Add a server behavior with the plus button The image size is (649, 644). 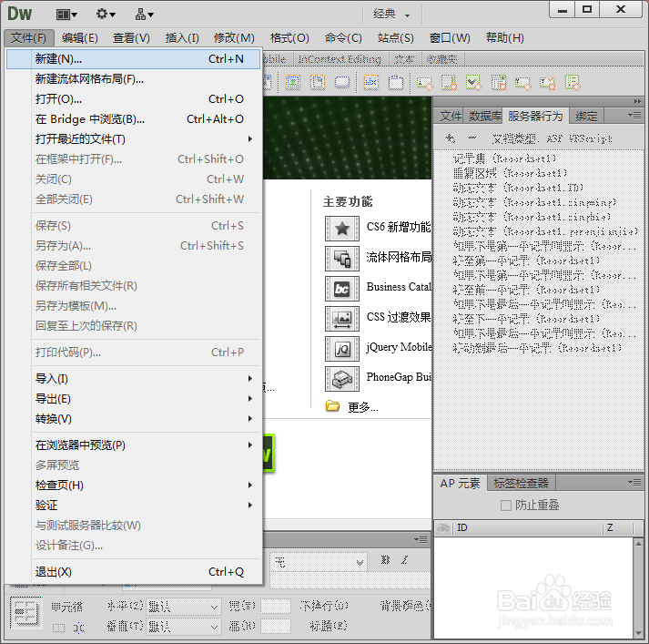[x=450, y=138]
